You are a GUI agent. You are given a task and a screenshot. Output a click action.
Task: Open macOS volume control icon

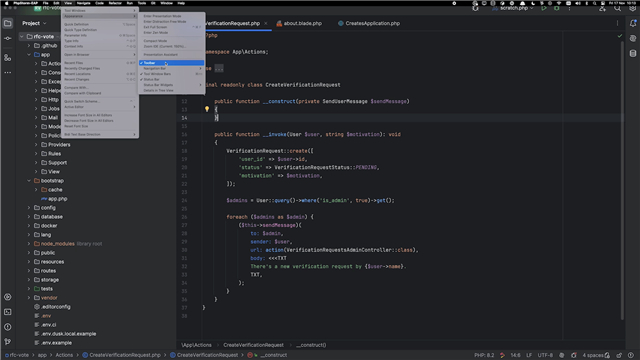point(578,3)
